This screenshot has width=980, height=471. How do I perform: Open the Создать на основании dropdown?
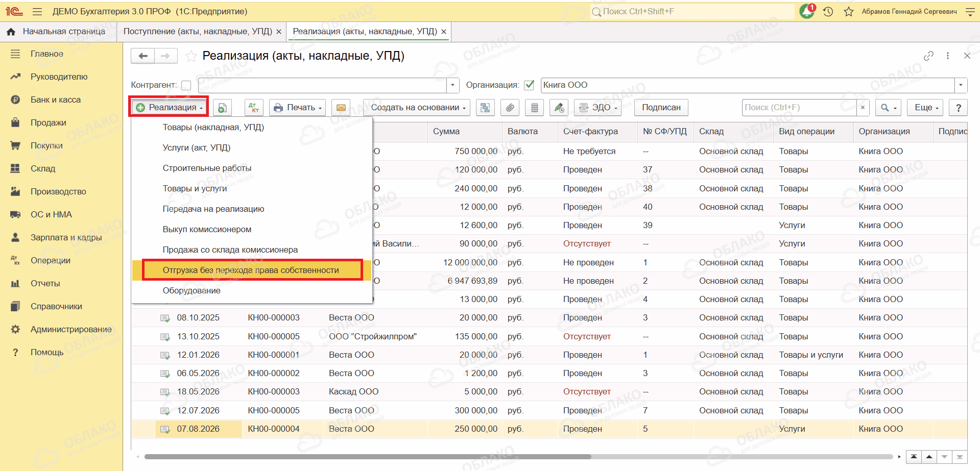pos(417,108)
